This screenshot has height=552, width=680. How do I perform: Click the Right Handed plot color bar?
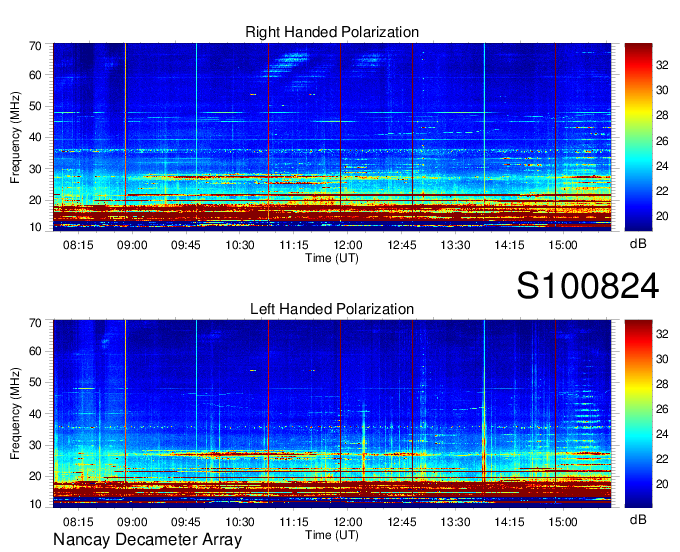tap(638, 137)
